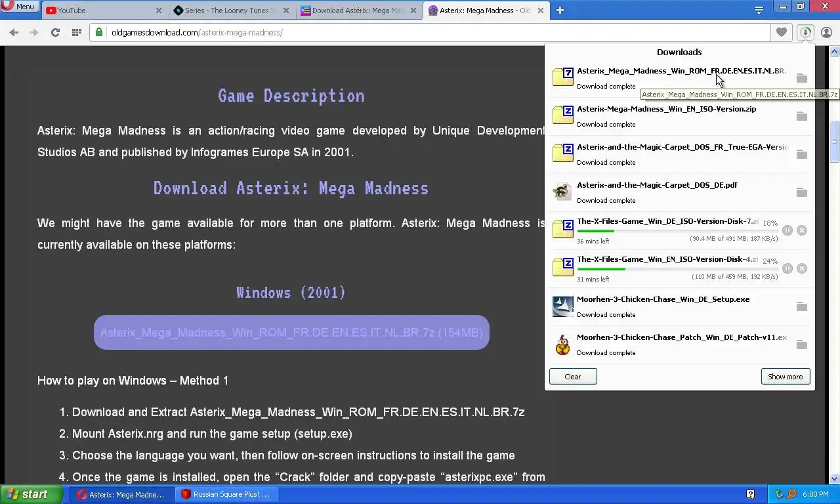Show Moorhen-3 Patch-v11 in folder
The image size is (840, 504).
(x=801, y=345)
